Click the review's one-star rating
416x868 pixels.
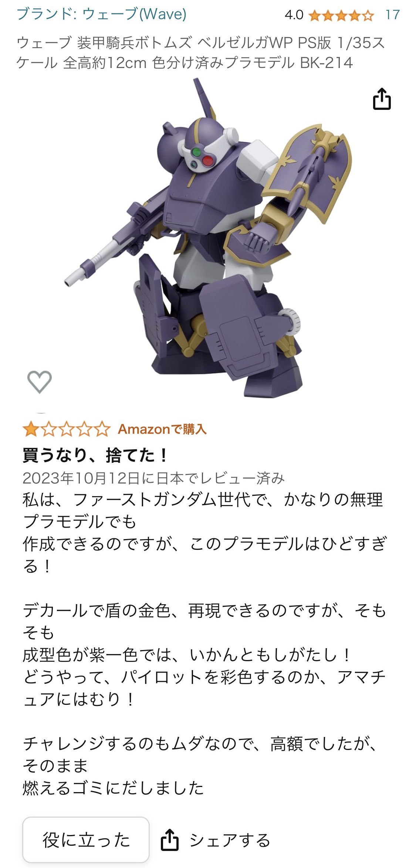[x=67, y=429]
